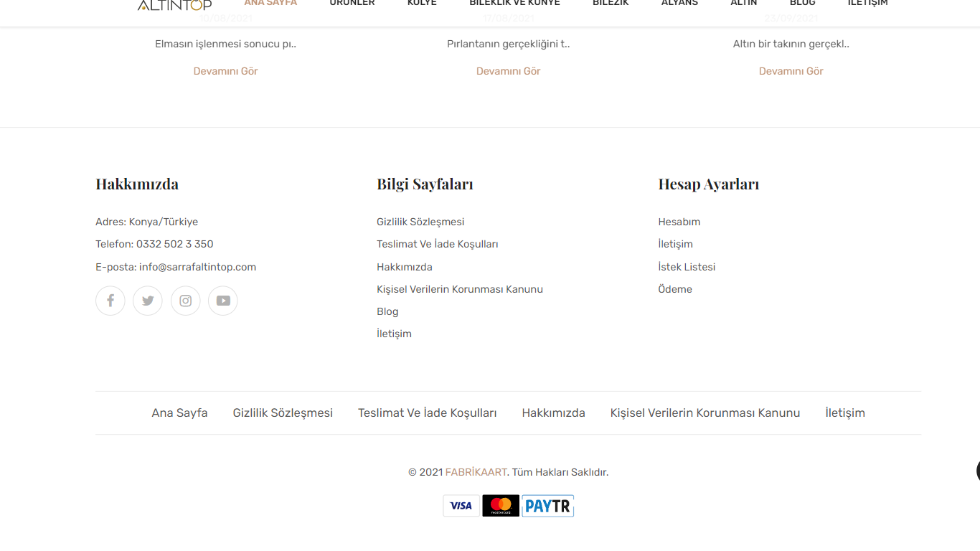Open the YouTube channel icon

(x=223, y=301)
